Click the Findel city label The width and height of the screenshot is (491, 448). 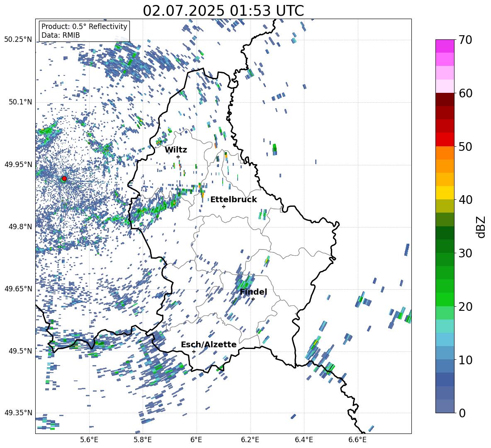(253, 292)
